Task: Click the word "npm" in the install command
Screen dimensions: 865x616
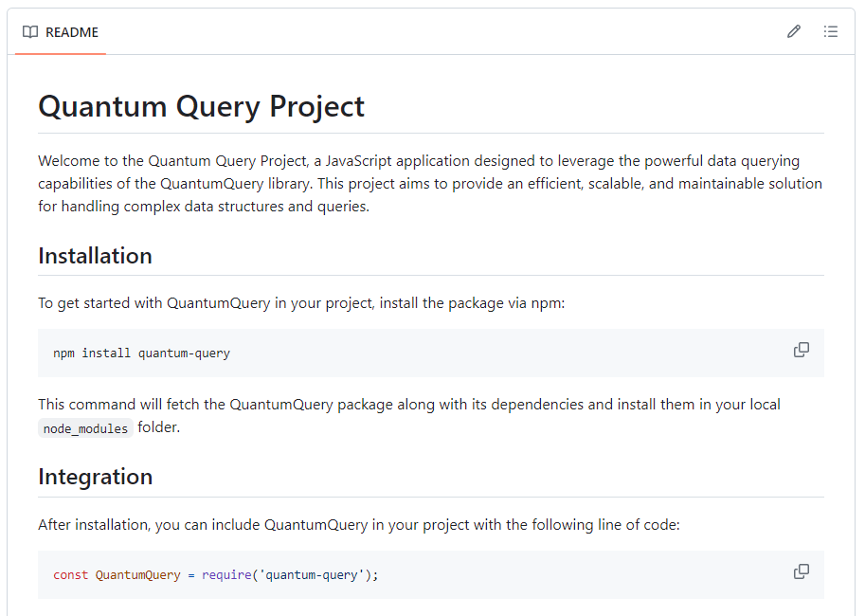Action: 63,353
